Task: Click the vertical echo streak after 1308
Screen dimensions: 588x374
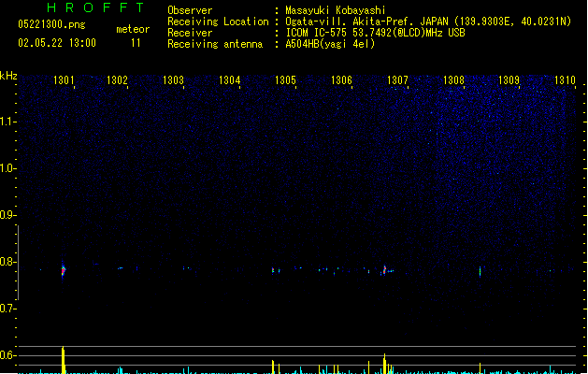Action: tap(480, 271)
